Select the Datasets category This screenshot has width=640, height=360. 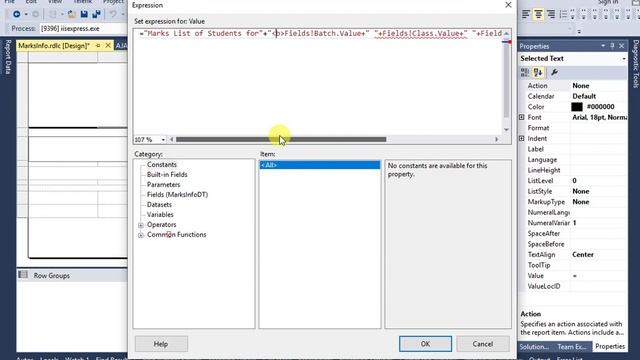point(159,204)
